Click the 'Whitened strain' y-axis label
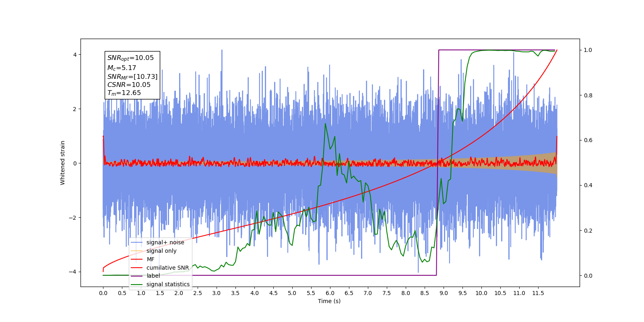644x322 pixels. [x=62, y=163]
